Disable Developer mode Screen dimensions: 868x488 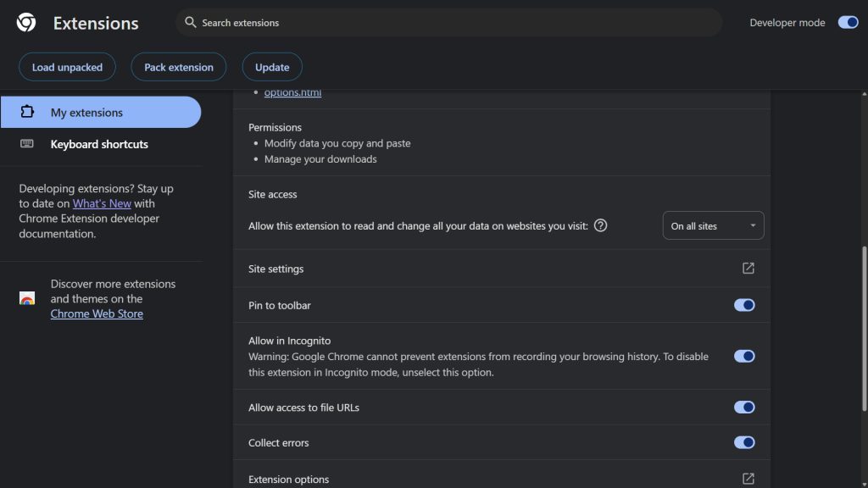(x=849, y=22)
